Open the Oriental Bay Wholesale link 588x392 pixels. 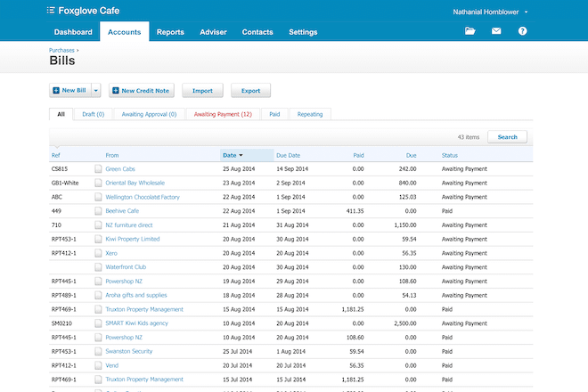pyautogui.click(x=135, y=183)
